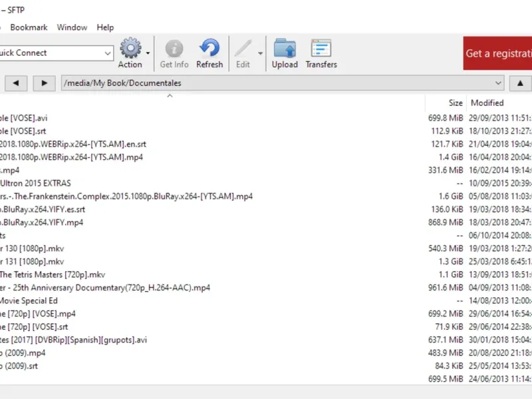This screenshot has height=399, width=532.
Task: Open the Help menu
Action: pyautogui.click(x=105, y=27)
